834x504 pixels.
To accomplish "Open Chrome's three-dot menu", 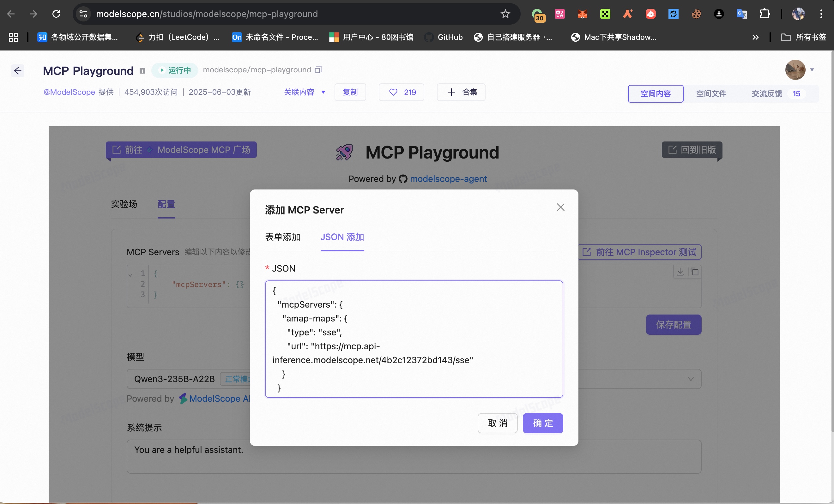I will click(821, 14).
